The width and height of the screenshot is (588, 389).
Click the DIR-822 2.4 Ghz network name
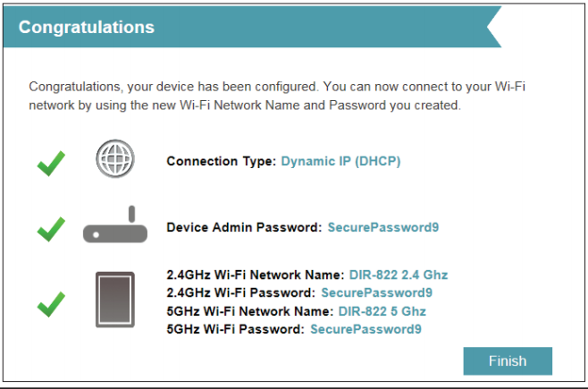click(398, 275)
